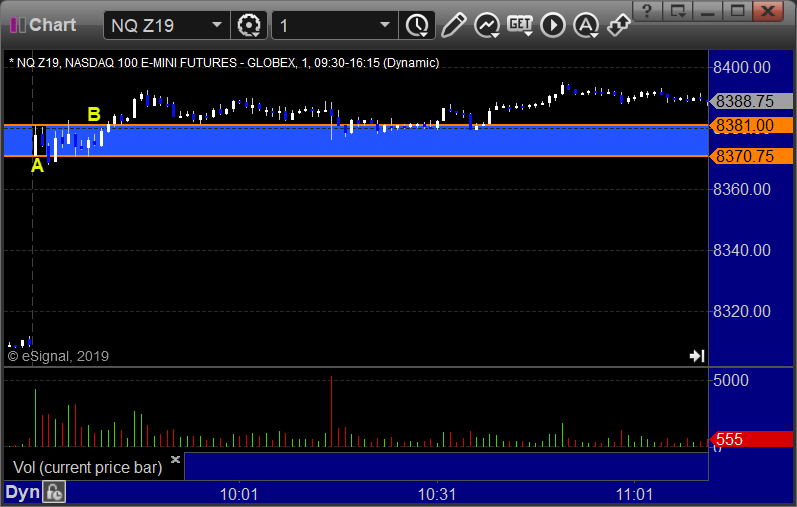This screenshot has width=797, height=507.
Task: Open the symbol dropdown arrow next to NQ Z19
Action: [x=217, y=25]
